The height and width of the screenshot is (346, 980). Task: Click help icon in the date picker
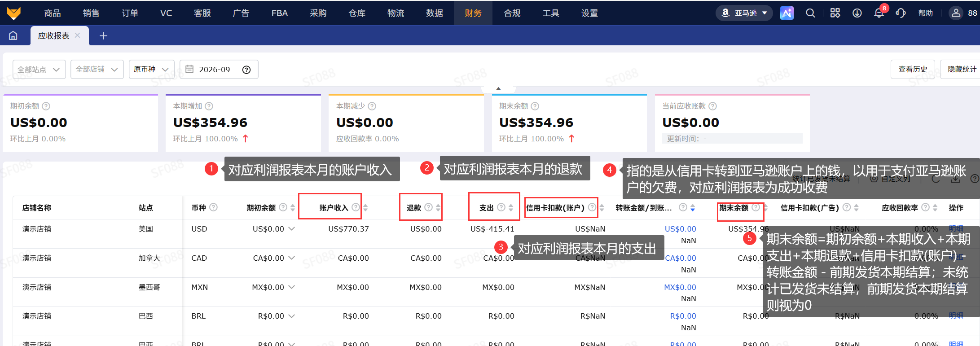click(x=246, y=70)
